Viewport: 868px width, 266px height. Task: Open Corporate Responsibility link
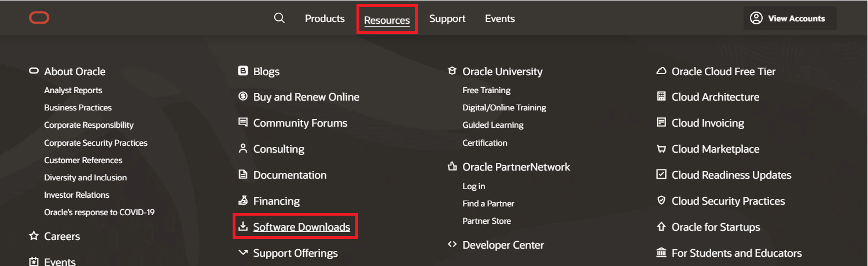click(x=89, y=125)
